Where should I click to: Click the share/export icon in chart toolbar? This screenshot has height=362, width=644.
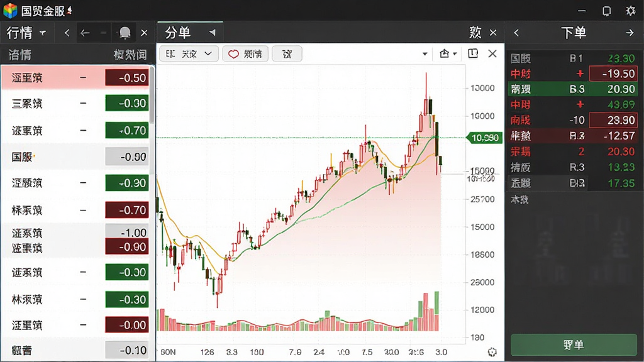pos(444,53)
